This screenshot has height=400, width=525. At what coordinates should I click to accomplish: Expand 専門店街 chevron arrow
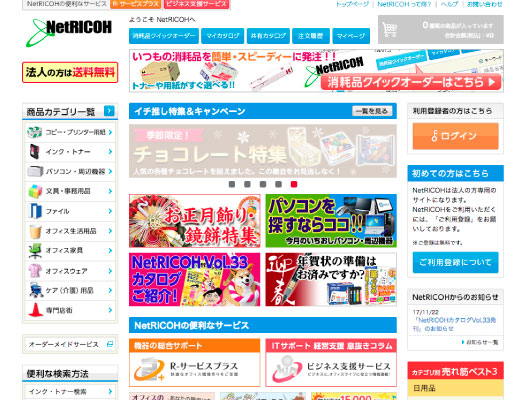tap(110, 310)
